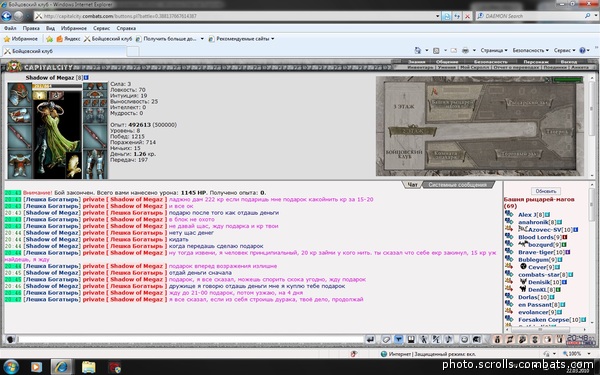The width and height of the screenshot is (600, 375).
Task: Click the smiley face emoticons icon
Action: pyautogui.click(x=464, y=339)
